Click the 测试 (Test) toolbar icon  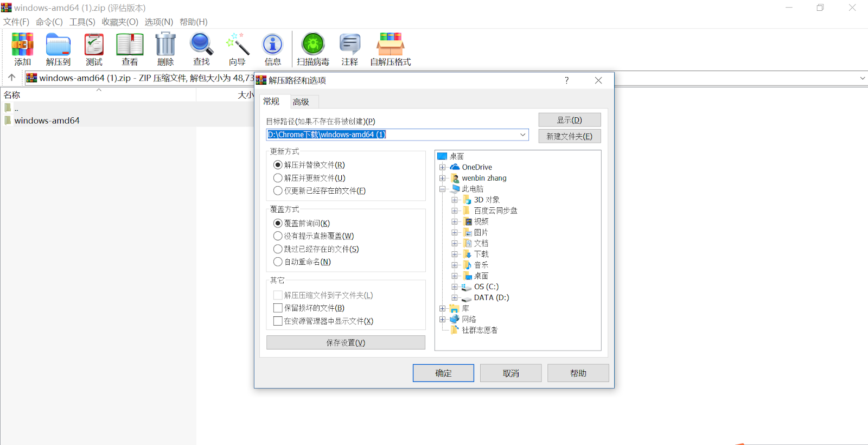pyautogui.click(x=94, y=44)
